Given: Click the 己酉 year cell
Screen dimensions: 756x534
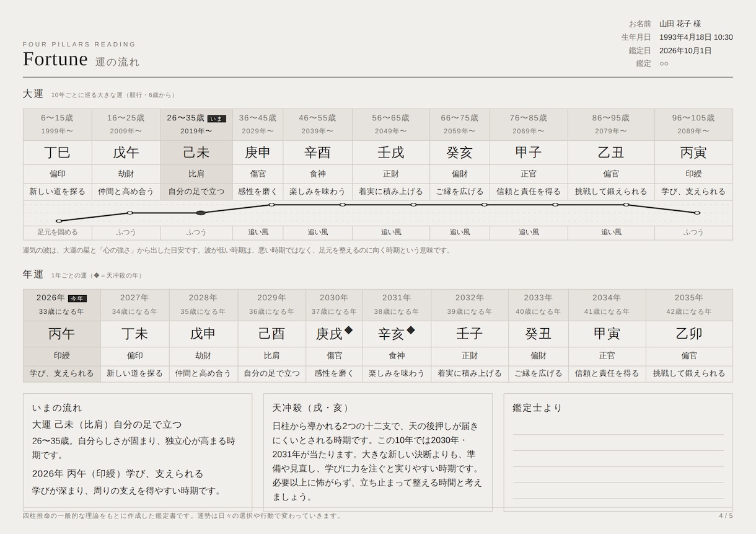Looking at the screenshot, I should coord(271,334).
